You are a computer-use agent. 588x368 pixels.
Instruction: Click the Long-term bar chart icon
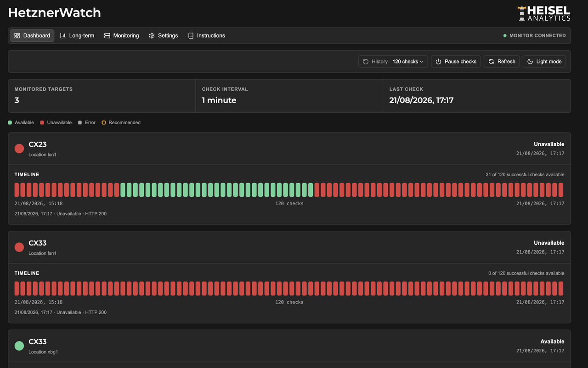tap(63, 35)
